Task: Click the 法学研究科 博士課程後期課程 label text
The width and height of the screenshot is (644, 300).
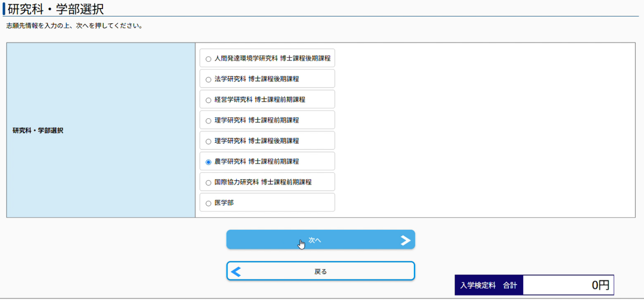Action: [256, 79]
